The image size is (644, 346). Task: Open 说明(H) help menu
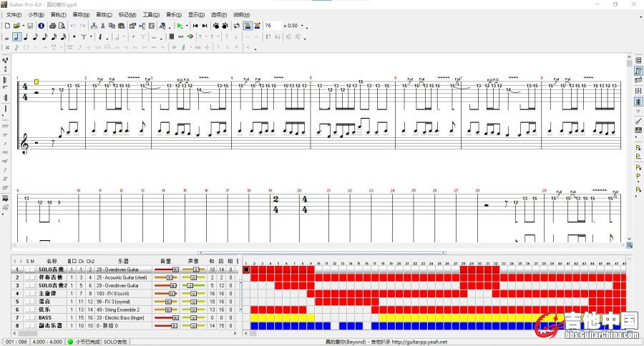click(x=242, y=15)
